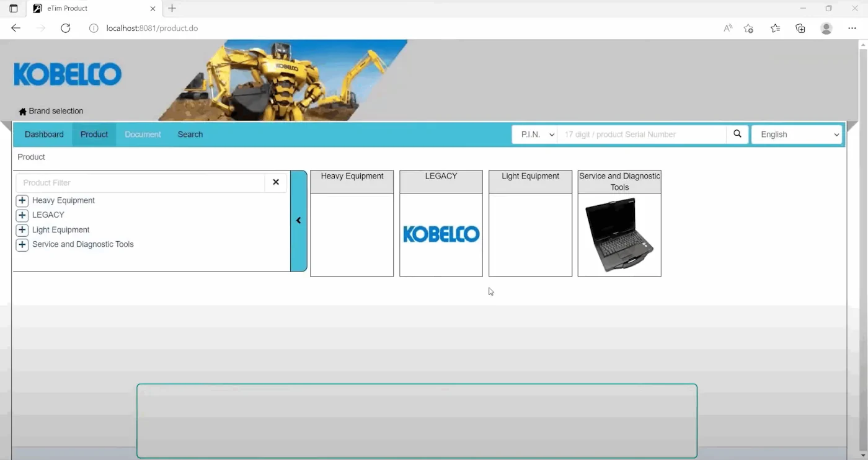The height and width of the screenshot is (460, 868).
Task: Open the Heavy Equipment product card
Action: point(352,223)
